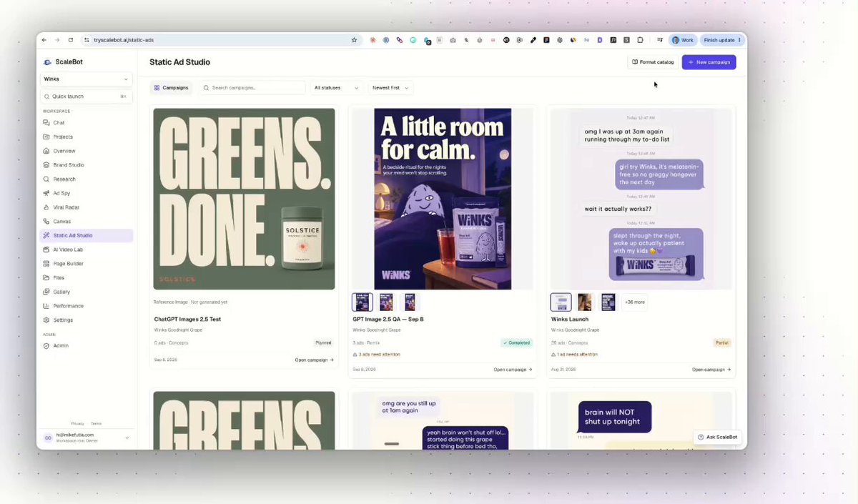View the Performance section
This screenshot has height=504, width=858.
coord(68,306)
